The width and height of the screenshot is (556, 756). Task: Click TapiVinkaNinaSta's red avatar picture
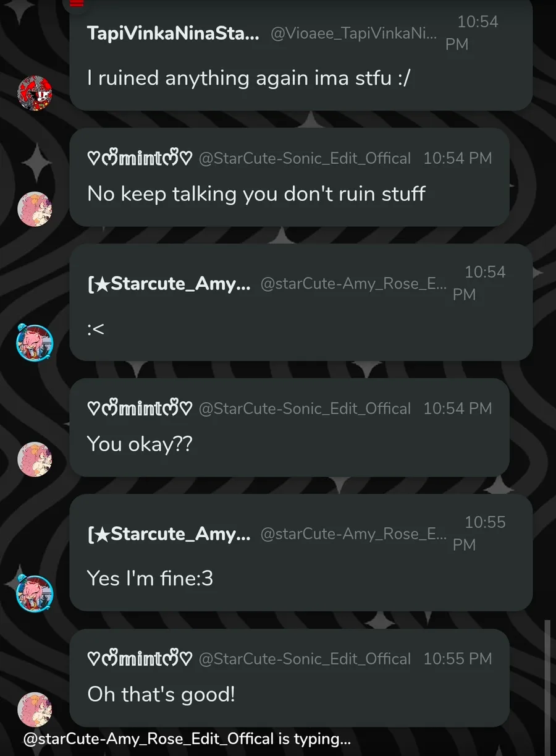click(x=34, y=93)
